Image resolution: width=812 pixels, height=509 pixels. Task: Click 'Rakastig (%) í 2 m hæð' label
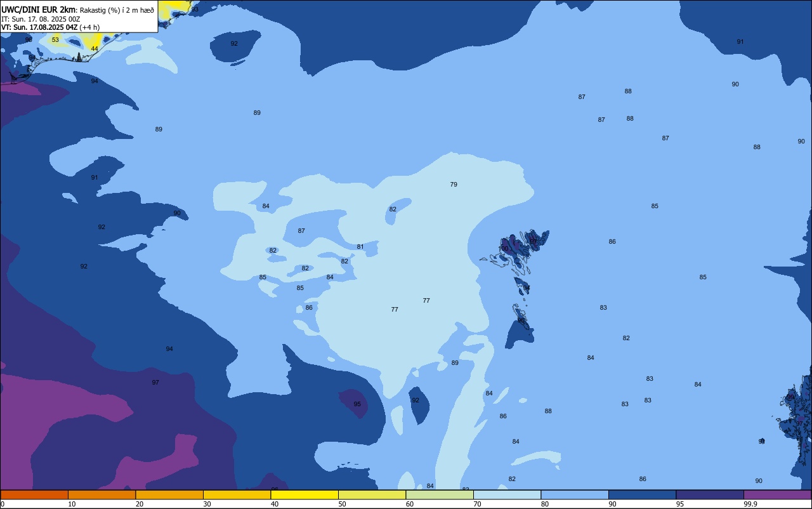pos(117,10)
